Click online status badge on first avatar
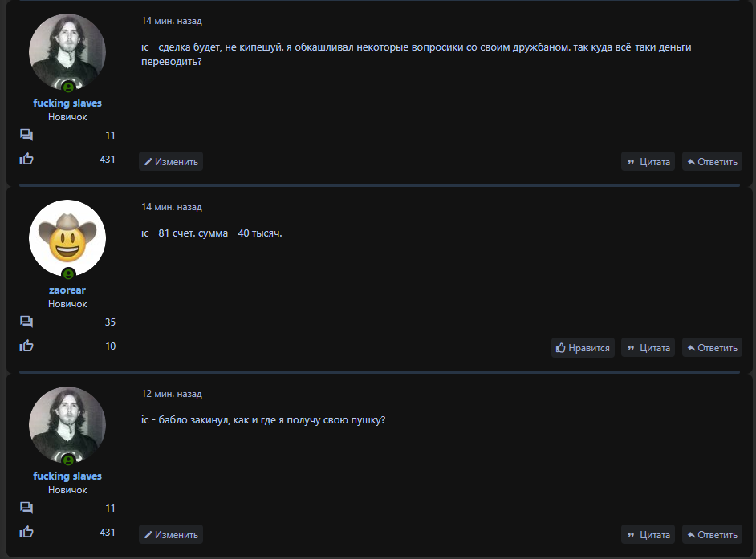 [68, 87]
